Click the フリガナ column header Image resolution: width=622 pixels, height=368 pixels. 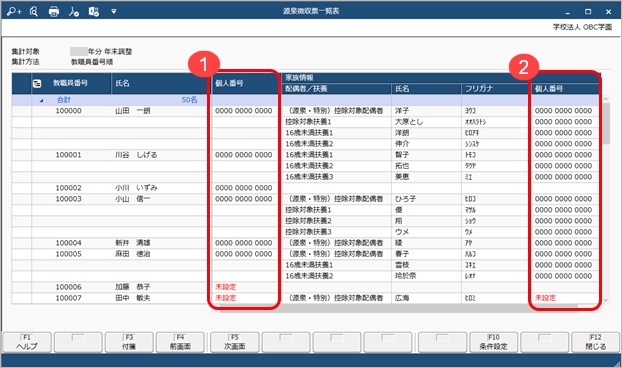click(479, 88)
